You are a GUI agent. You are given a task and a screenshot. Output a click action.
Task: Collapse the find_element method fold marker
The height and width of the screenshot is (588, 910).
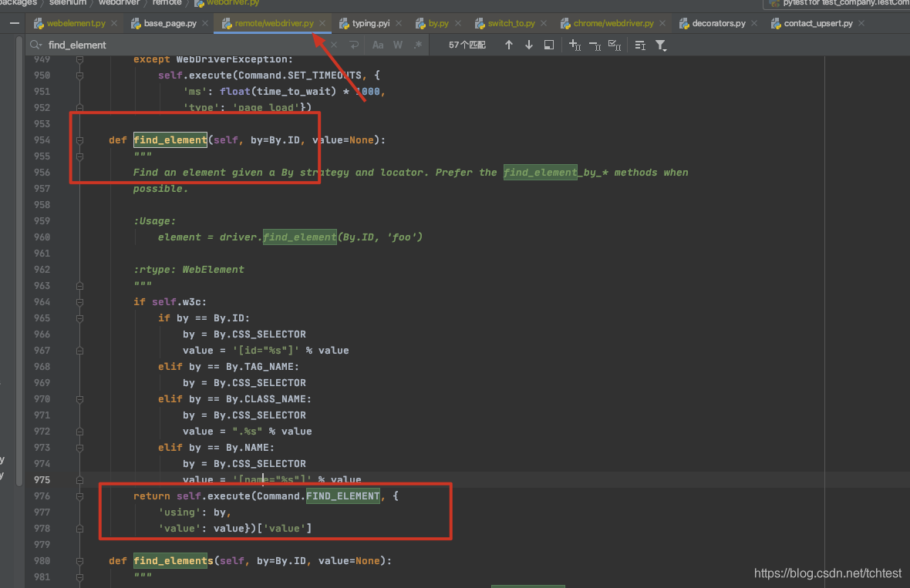point(79,139)
